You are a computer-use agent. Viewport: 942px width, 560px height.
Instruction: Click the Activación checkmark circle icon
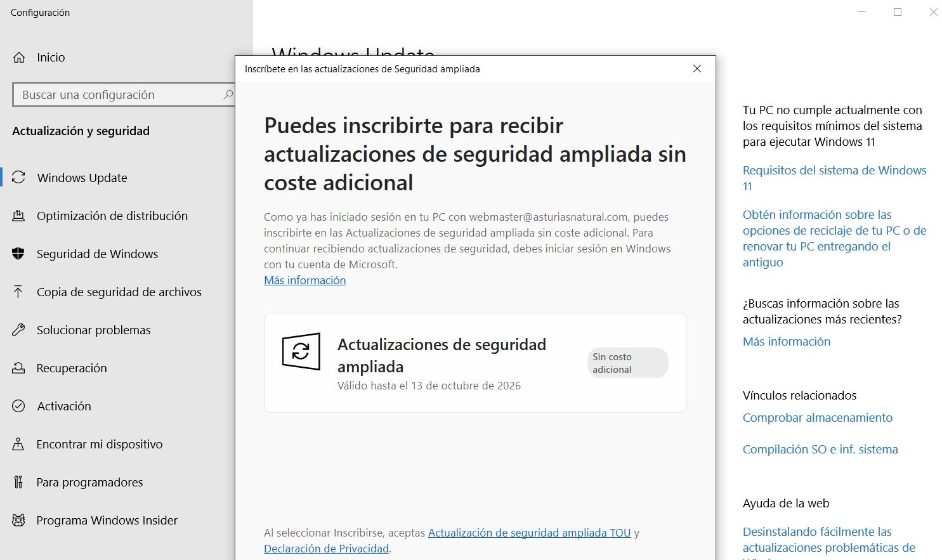coord(18,406)
